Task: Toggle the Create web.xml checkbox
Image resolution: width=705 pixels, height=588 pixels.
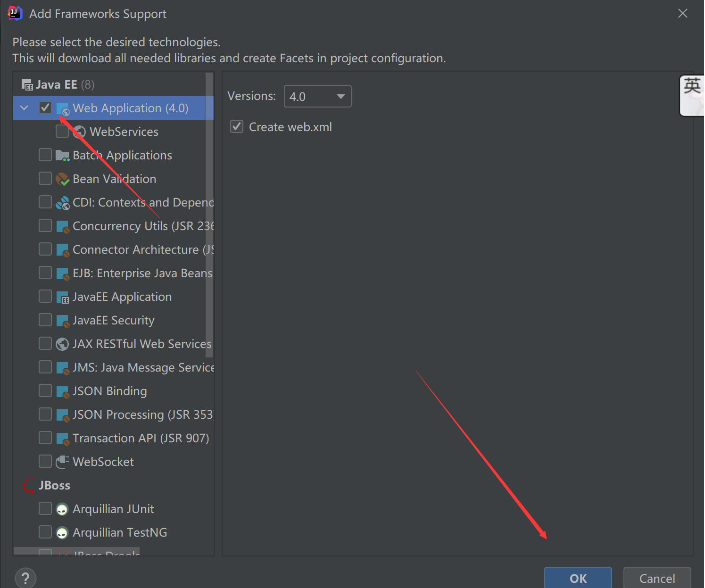Action: 237,127
